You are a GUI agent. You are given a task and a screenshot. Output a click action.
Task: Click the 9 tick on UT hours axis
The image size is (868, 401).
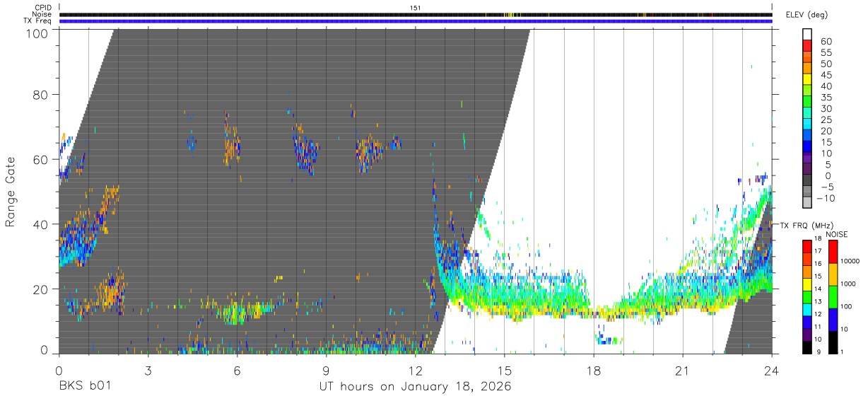tap(326, 370)
